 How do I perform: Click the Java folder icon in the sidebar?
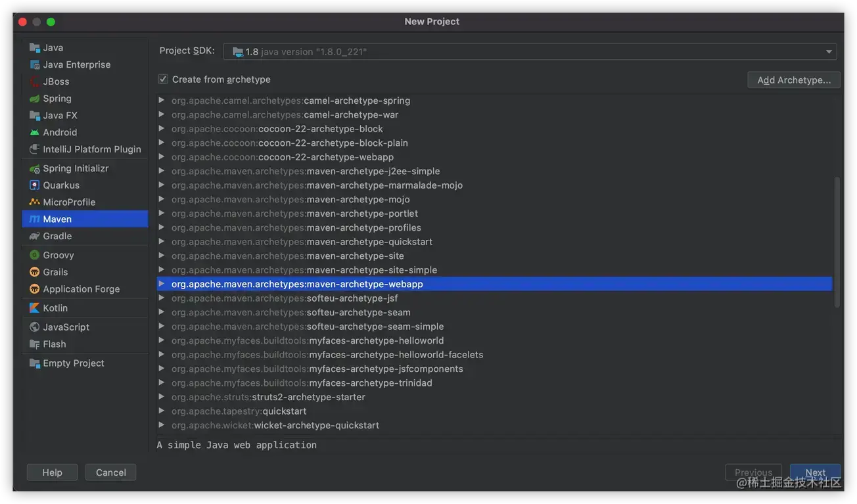35,48
